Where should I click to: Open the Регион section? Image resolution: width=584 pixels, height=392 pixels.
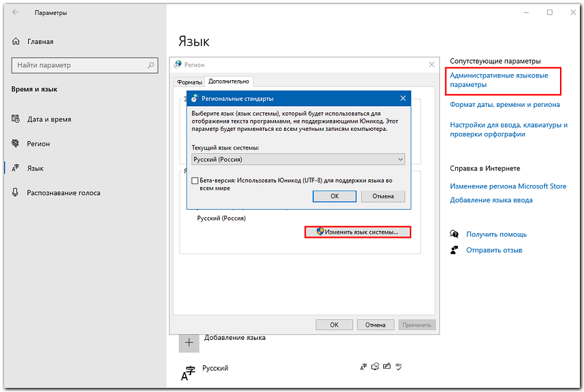pyautogui.click(x=38, y=144)
